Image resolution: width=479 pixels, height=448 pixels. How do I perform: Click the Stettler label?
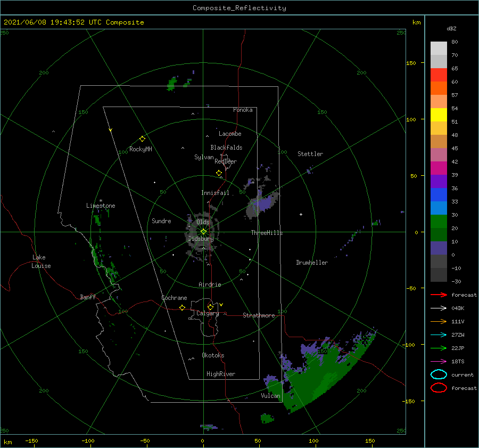tap(310, 154)
